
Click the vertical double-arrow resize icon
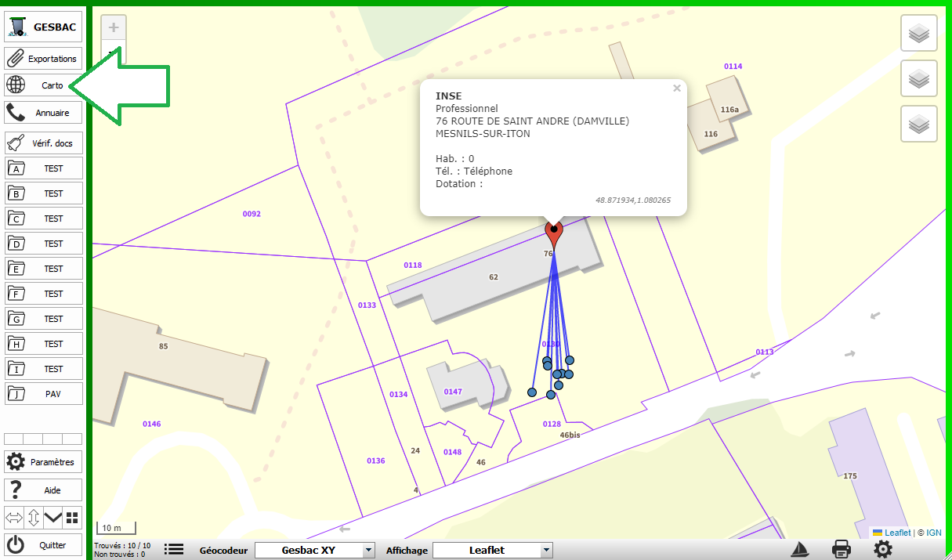click(x=34, y=517)
